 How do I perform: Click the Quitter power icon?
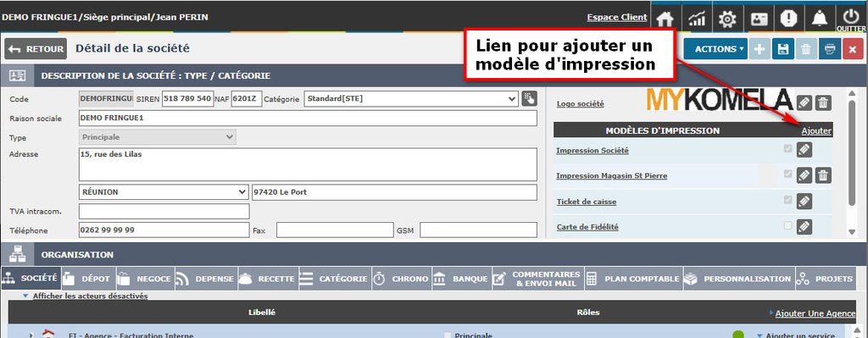click(851, 19)
